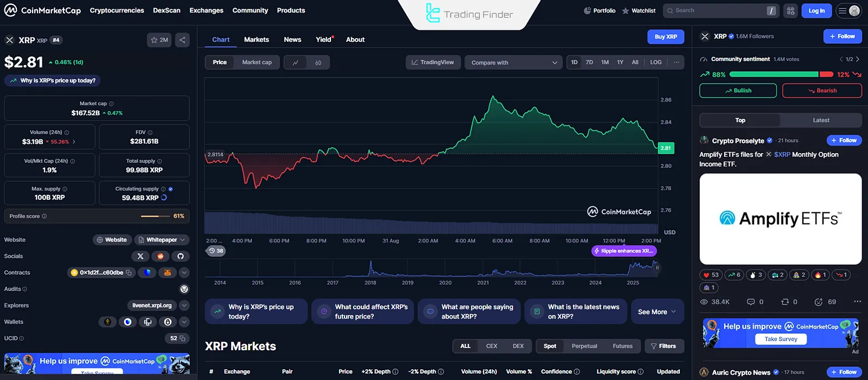Open XRP's GitHub repository link

[x=181, y=256]
